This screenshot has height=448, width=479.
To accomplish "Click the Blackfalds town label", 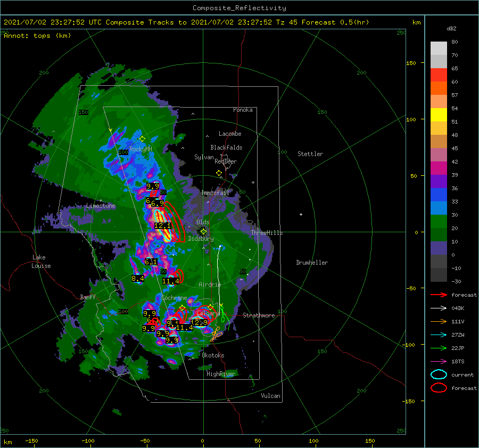I will (x=226, y=148).
